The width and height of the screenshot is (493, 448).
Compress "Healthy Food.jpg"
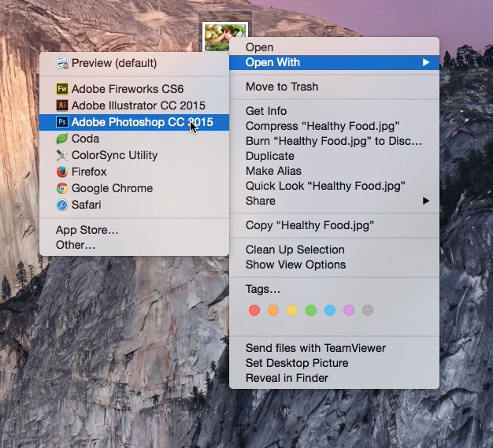tap(334, 126)
